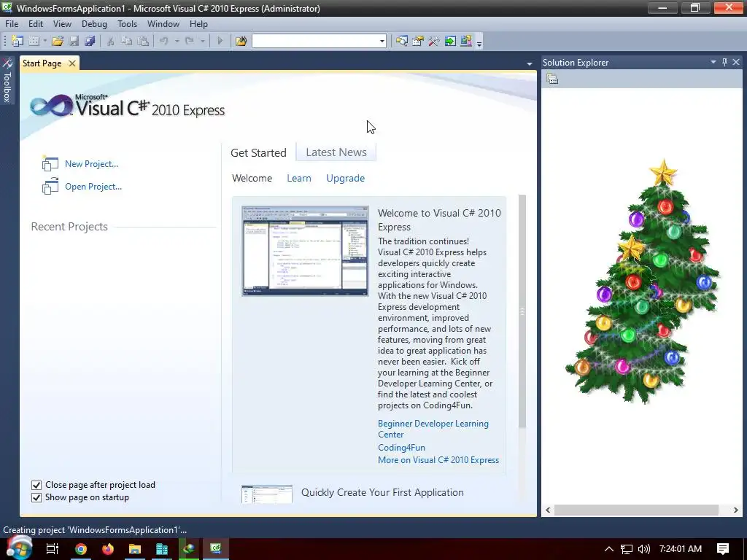Open Solution Explorer window position menu
The image size is (747, 560).
(713, 63)
